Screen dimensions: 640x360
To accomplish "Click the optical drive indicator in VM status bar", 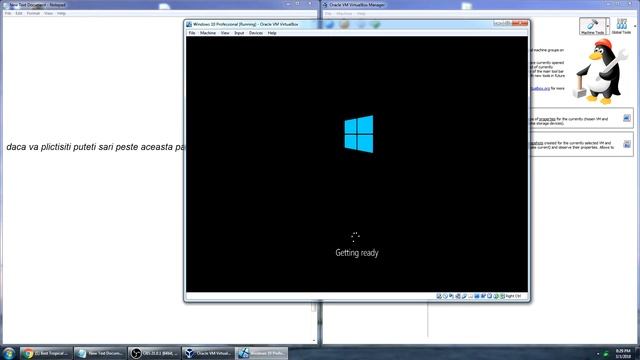I will [445, 296].
